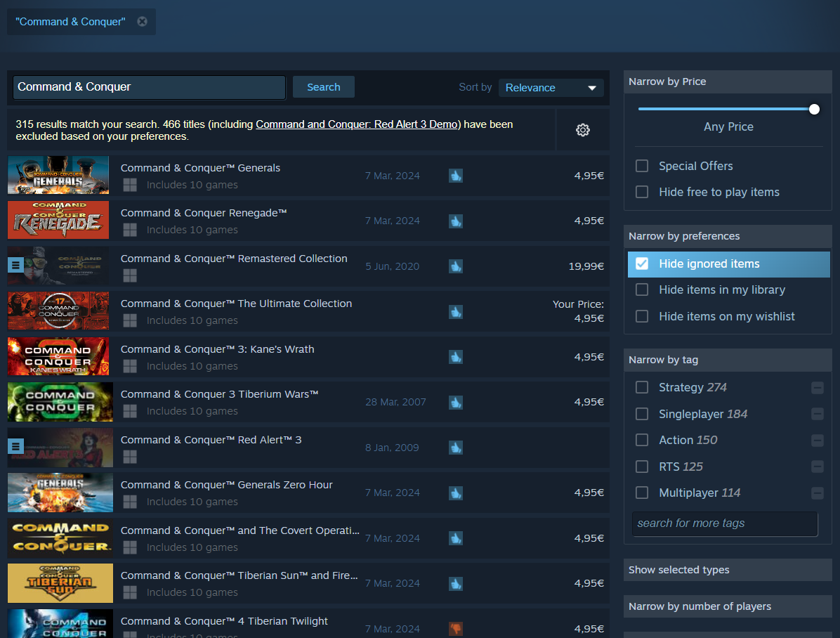Click Windows icon for Tiberium Wars
The height and width of the screenshot is (638, 840).
(130, 411)
